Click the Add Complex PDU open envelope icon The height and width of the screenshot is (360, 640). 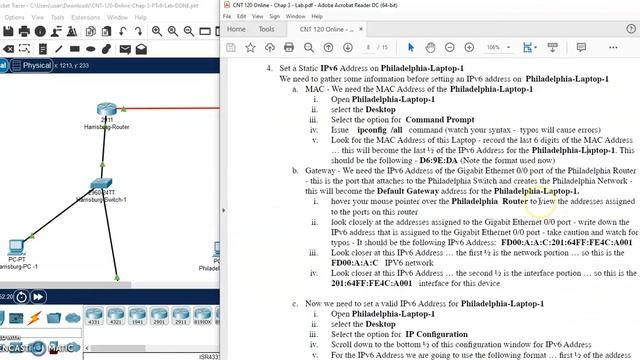(x=141, y=49)
